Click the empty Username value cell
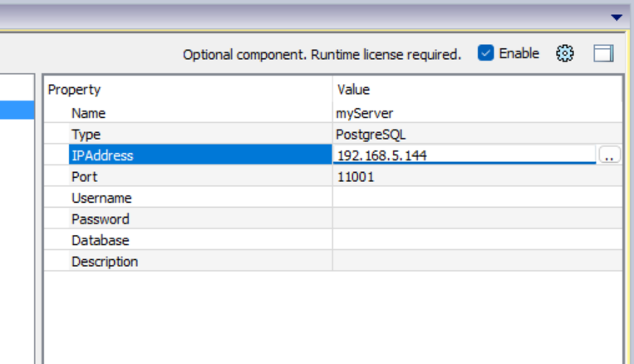The height and width of the screenshot is (364, 634). point(478,198)
